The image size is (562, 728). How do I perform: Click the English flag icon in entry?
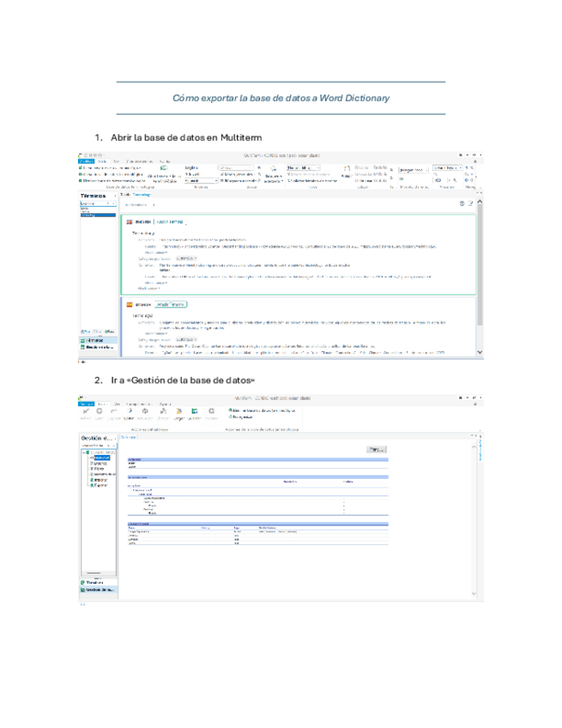(x=130, y=222)
